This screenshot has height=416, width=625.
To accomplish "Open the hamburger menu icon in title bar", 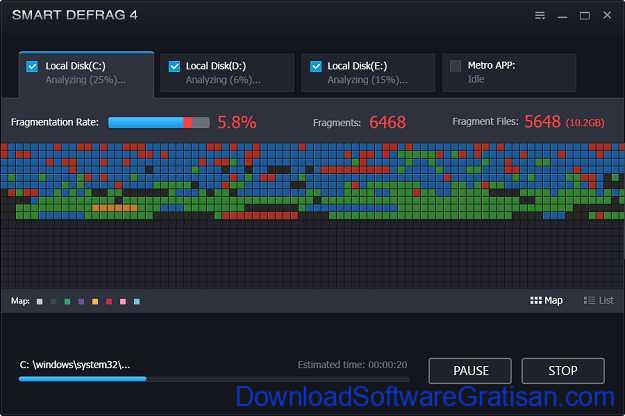I will [540, 16].
